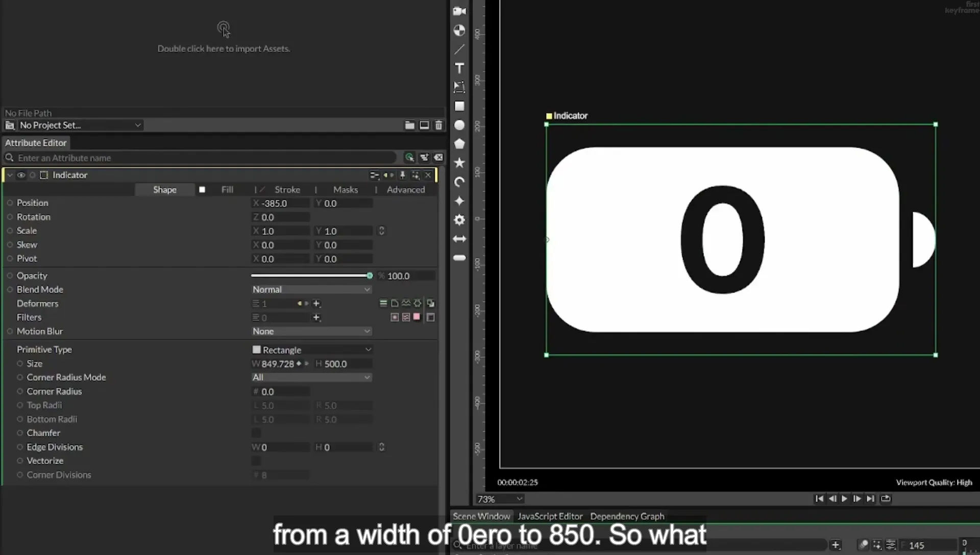The width and height of the screenshot is (980, 555).
Task: Open the Dependency Graph tab
Action: click(627, 516)
